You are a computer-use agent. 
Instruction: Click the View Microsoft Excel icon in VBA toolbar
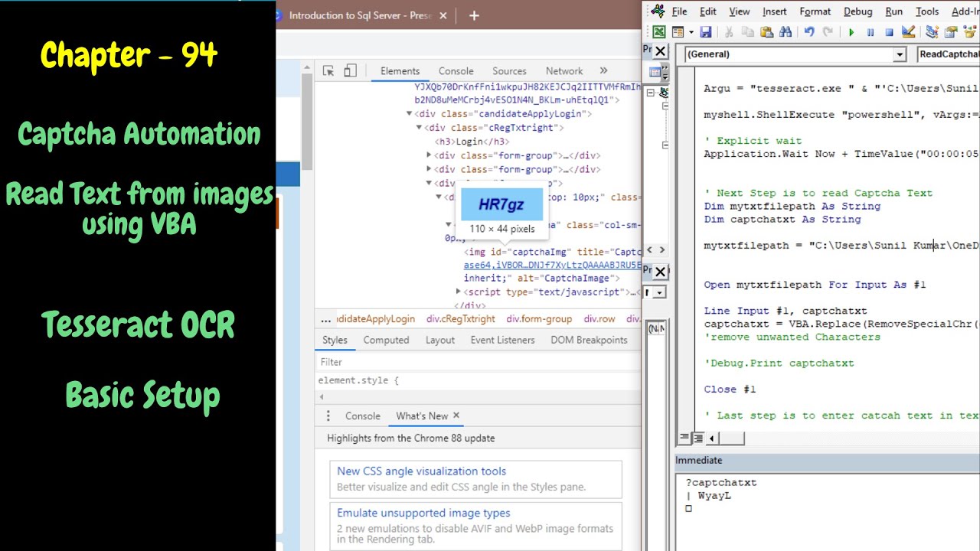pyautogui.click(x=658, y=32)
